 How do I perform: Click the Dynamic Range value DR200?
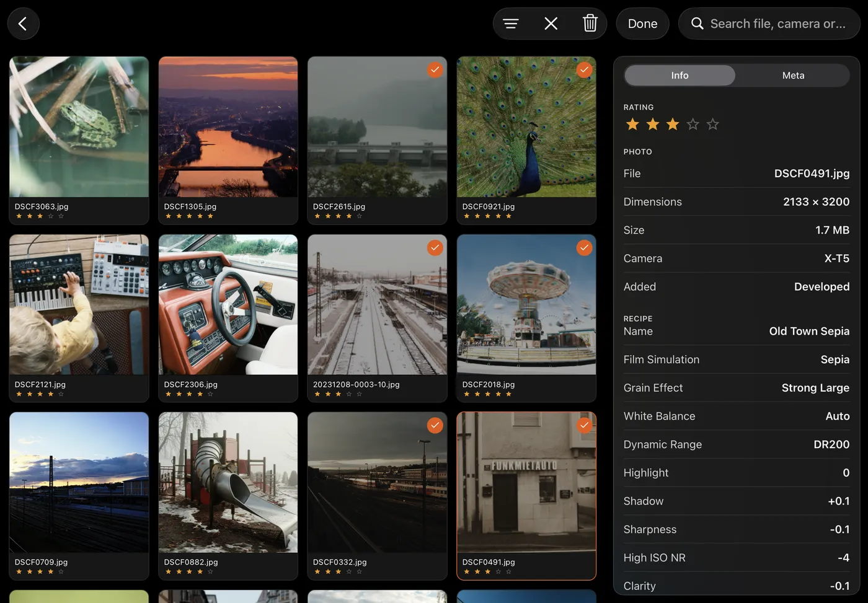point(831,444)
